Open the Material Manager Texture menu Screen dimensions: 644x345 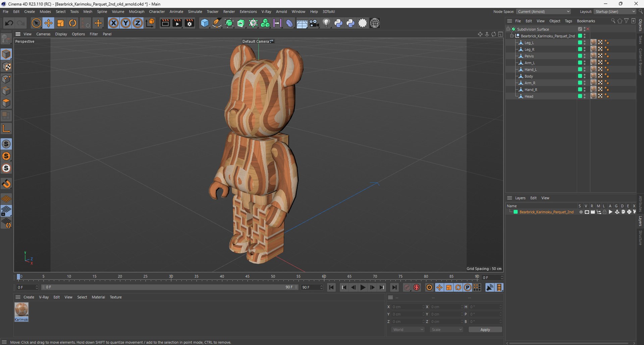click(x=116, y=297)
